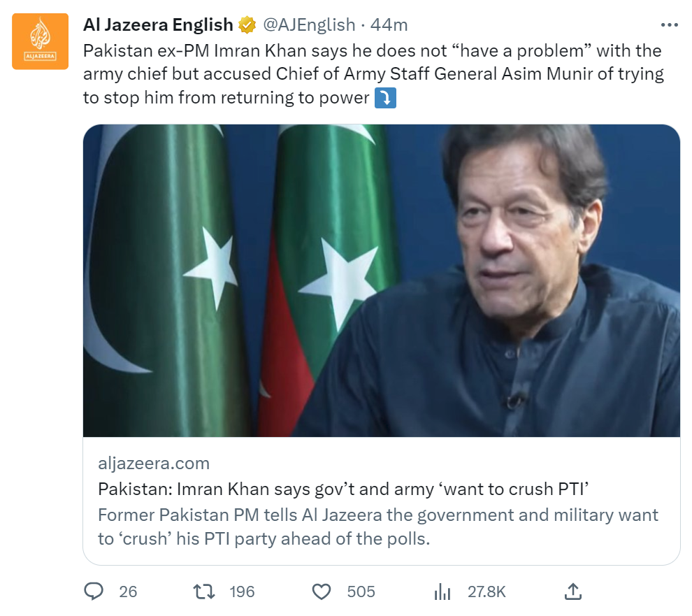Click the gold verified badge
Screen dimensions: 692x616
[247, 24]
